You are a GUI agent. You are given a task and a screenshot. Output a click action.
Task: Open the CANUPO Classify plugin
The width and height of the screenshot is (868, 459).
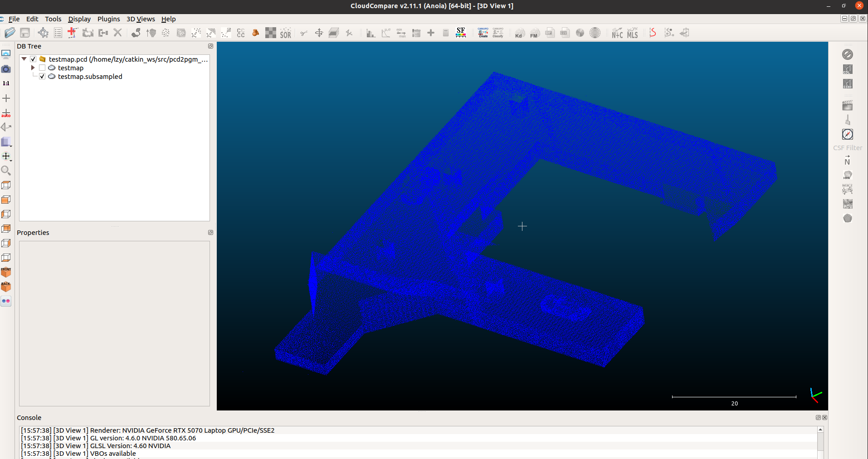point(498,33)
